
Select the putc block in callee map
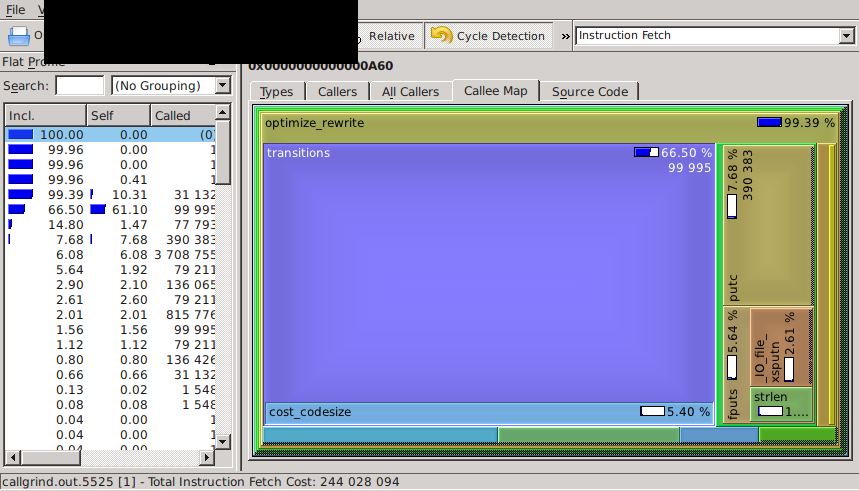click(768, 225)
